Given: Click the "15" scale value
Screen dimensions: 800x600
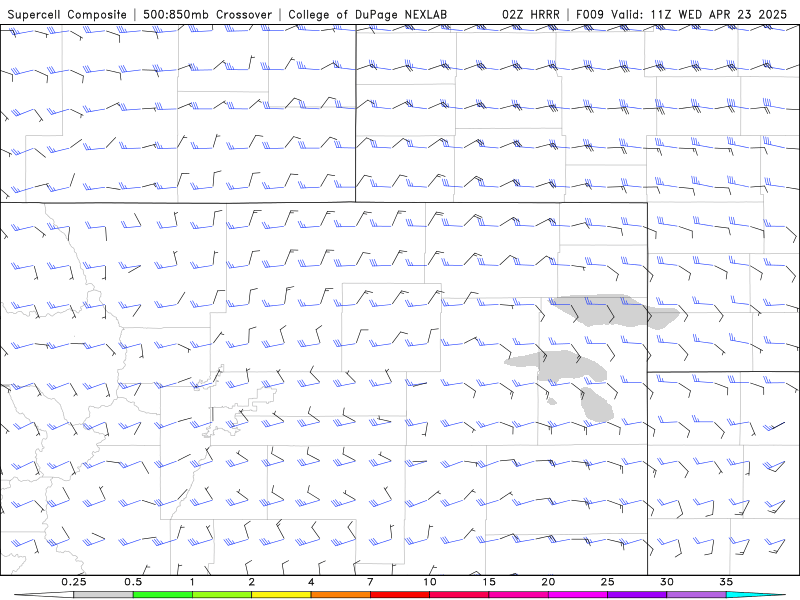Looking at the screenshot, I should tap(489, 582).
